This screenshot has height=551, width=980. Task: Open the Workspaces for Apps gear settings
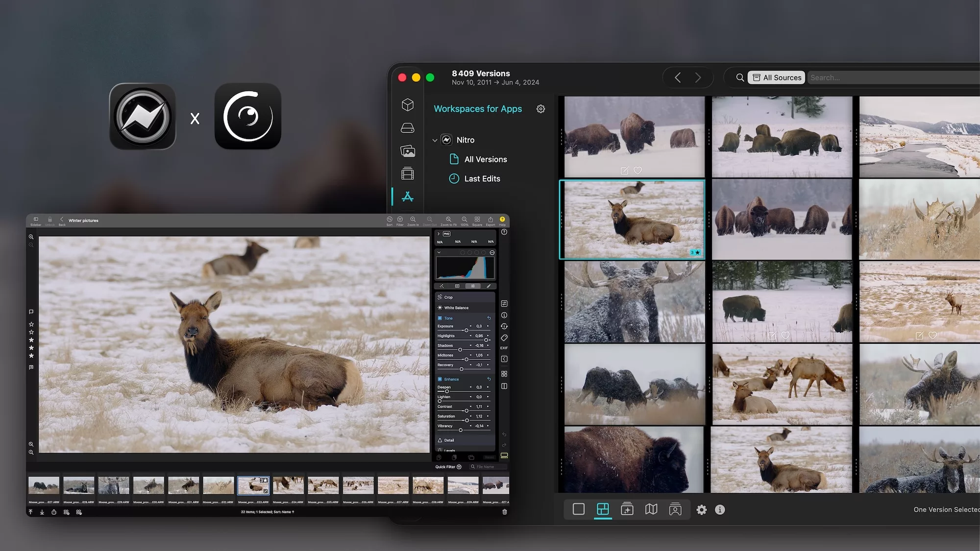(x=540, y=109)
